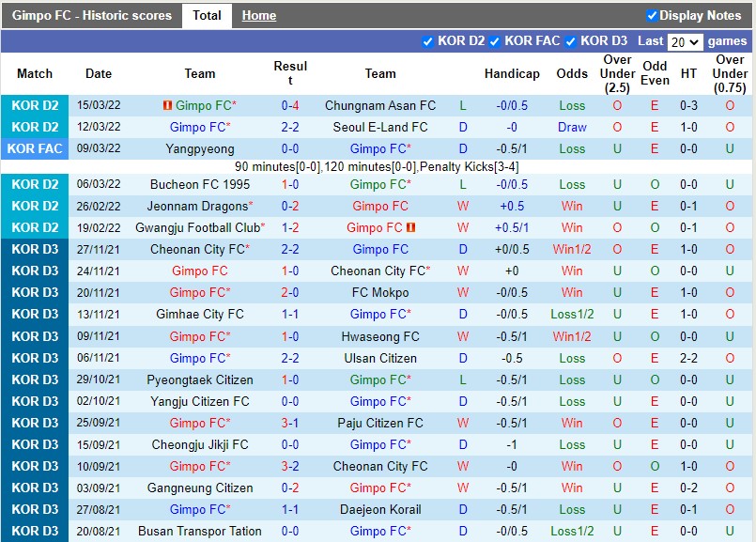Open Cheongju Jikji FC team link
Viewport: 756px width, 542px height.
coord(200,444)
